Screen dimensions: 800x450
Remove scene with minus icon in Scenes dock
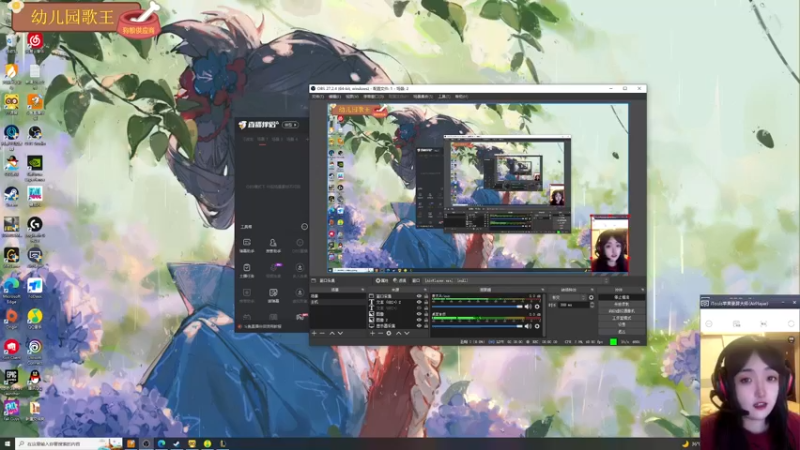[322, 333]
